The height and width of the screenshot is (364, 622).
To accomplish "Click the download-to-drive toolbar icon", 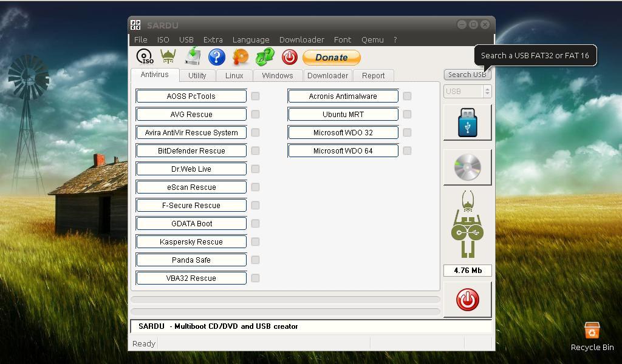I will pos(193,56).
